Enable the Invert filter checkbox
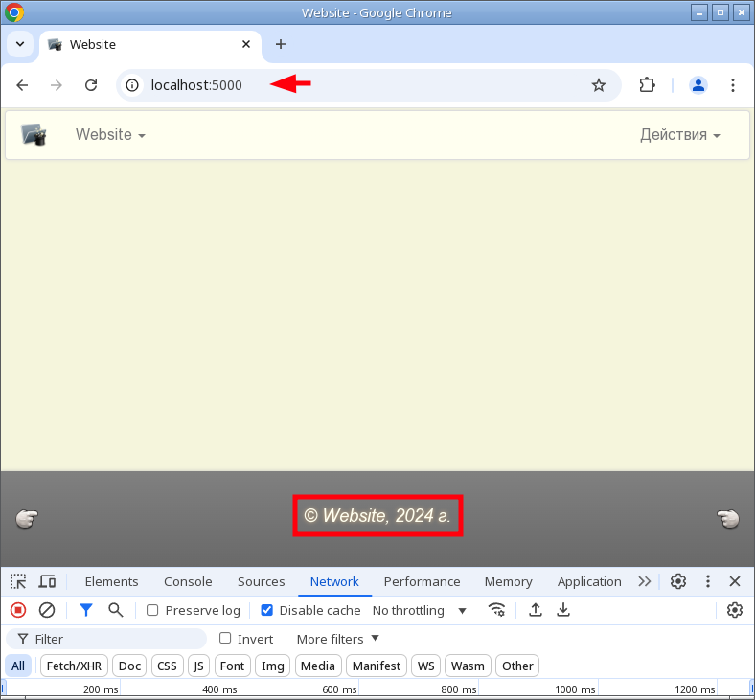 pos(225,639)
